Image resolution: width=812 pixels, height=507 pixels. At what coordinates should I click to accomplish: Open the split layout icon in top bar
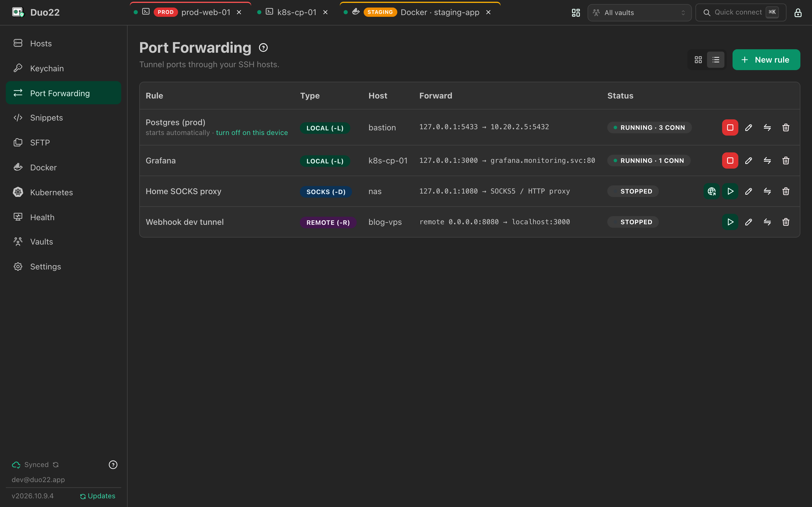[576, 13]
